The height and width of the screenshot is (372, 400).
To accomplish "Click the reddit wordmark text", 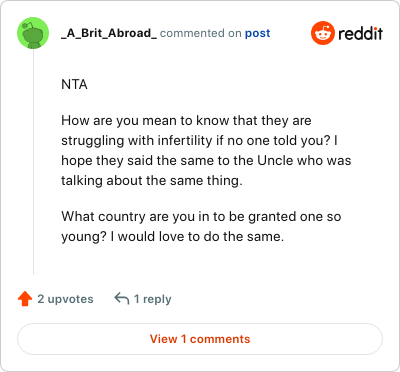I will pyautogui.click(x=360, y=33).
